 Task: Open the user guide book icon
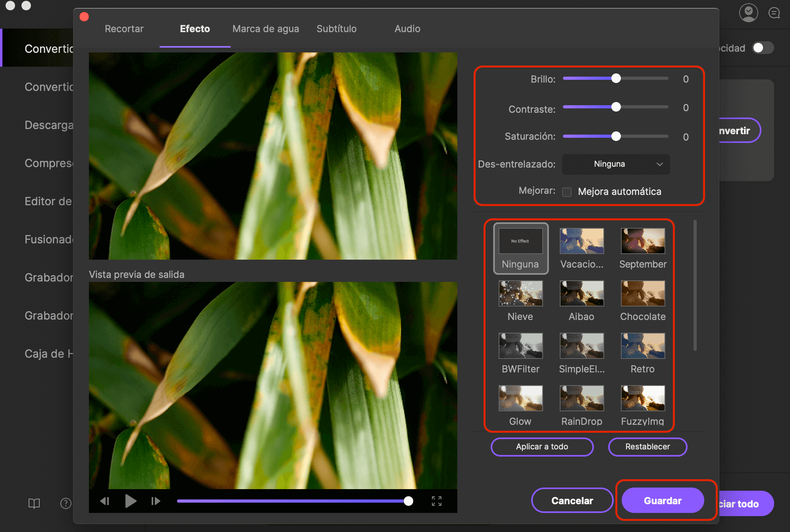click(x=34, y=503)
